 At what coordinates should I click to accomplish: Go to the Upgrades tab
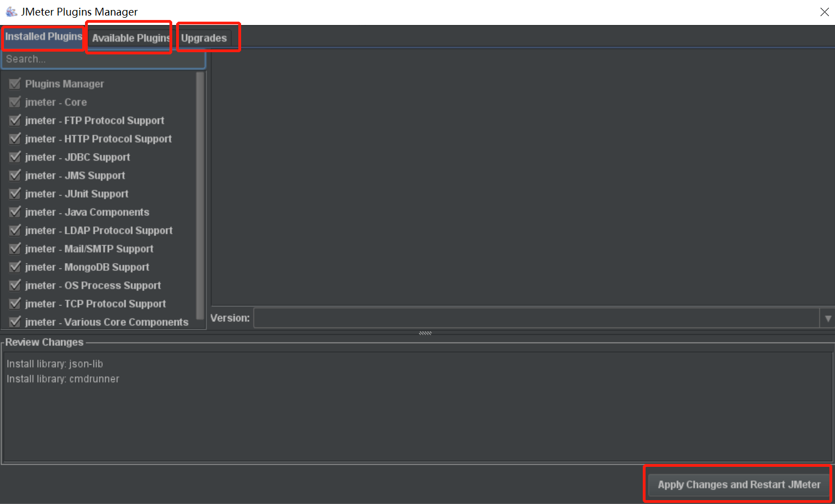pyautogui.click(x=204, y=38)
